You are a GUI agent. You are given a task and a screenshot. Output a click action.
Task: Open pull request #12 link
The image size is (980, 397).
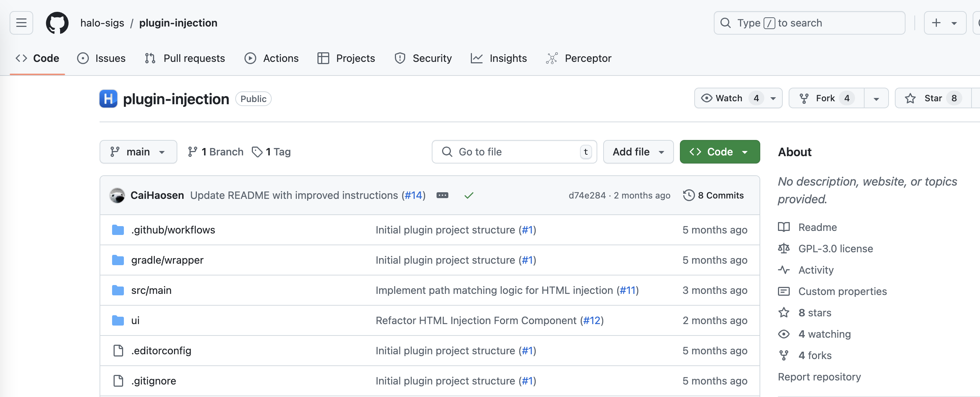(591, 320)
